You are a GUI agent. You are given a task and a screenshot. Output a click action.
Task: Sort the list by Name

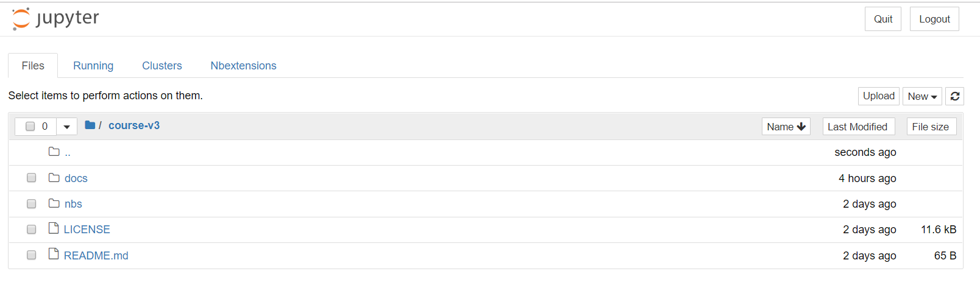(786, 127)
